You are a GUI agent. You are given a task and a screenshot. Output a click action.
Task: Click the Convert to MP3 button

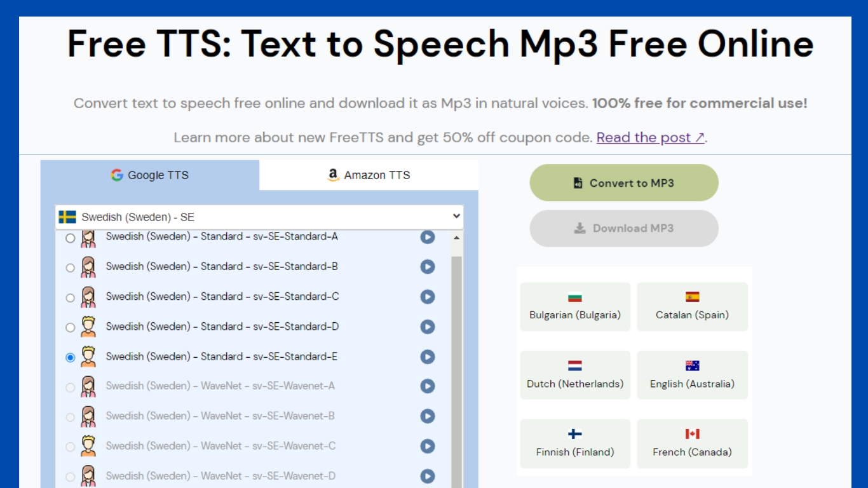623,183
